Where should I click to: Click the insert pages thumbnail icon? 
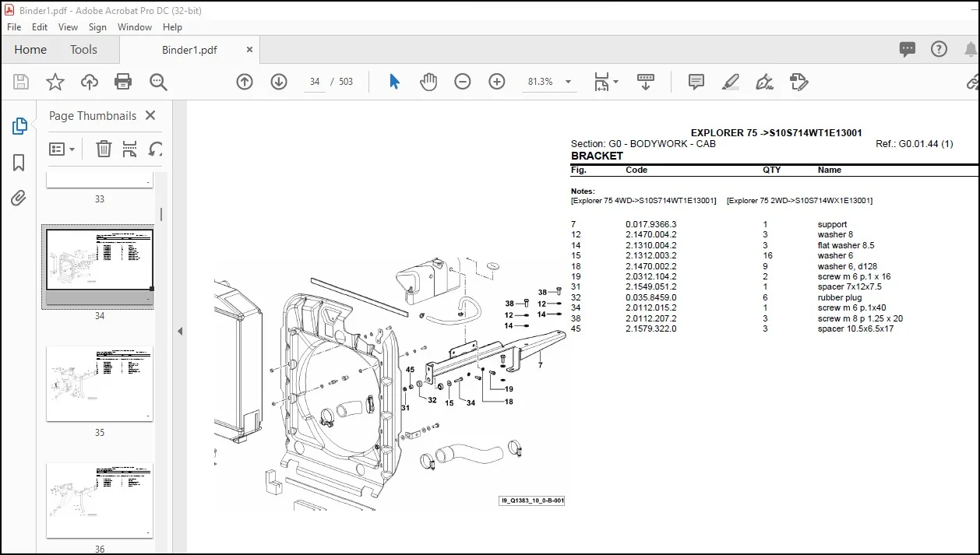pos(130,149)
